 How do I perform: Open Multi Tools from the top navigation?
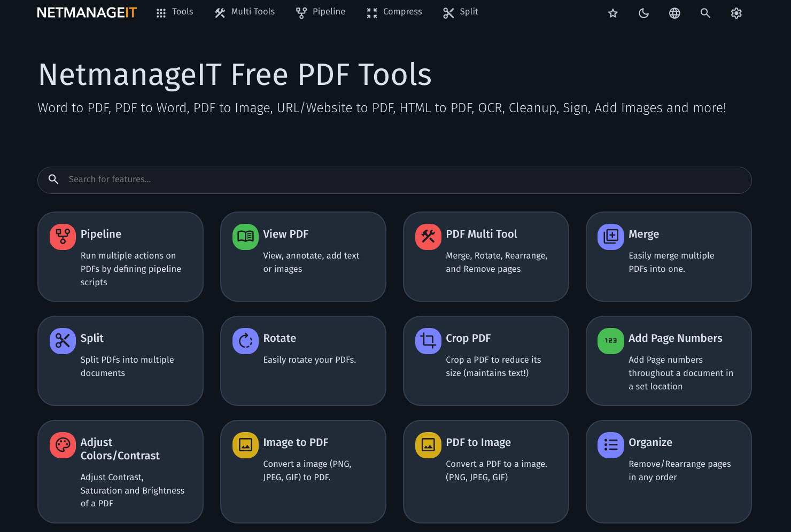[x=245, y=12]
